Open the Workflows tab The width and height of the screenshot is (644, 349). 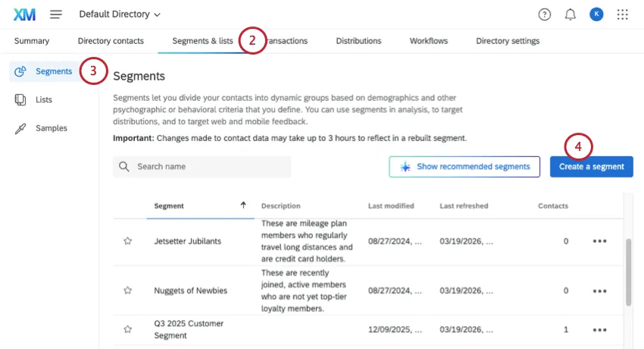(429, 41)
